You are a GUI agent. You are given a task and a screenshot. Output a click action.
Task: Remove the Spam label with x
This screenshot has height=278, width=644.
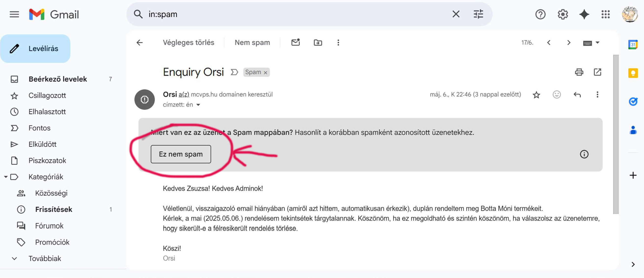(265, 72)
